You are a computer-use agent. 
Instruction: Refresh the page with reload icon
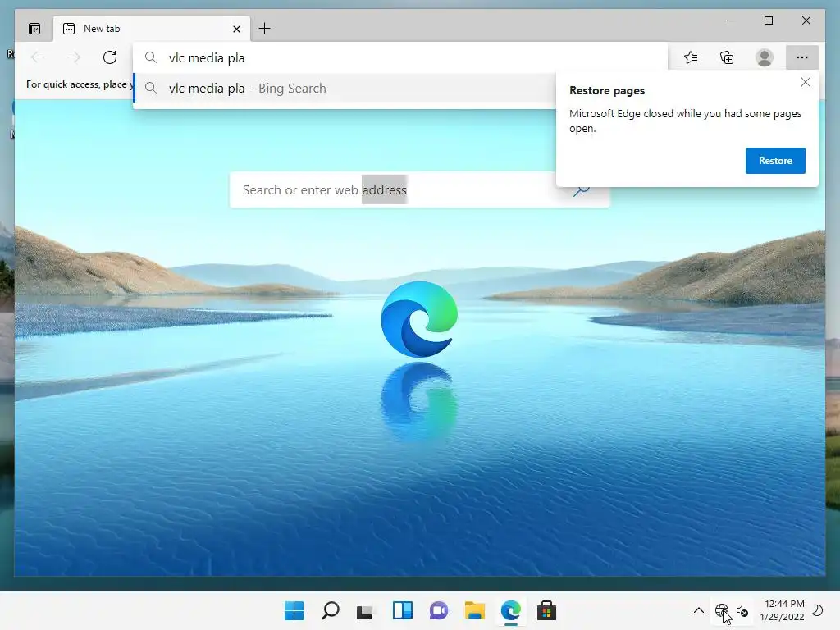[x=110, y=57]
